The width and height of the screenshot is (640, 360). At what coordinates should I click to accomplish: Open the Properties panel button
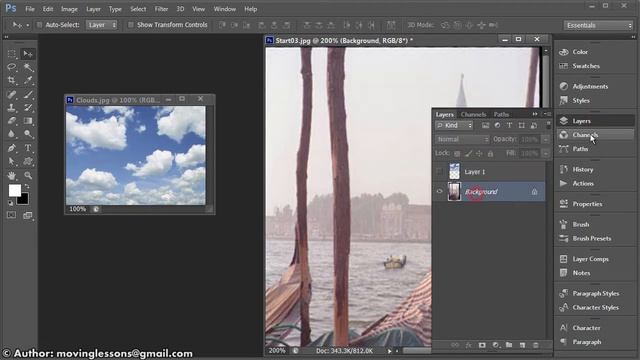click(595, 204)
